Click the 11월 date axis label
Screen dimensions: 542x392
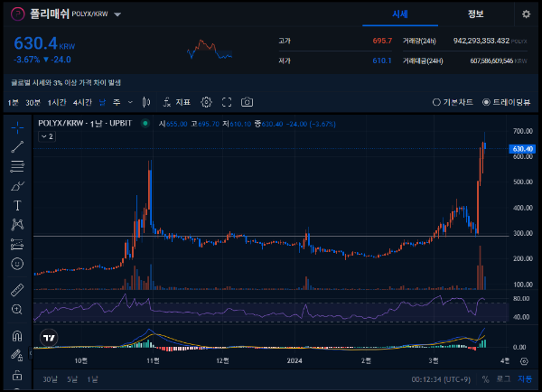(x=154, y=361)
